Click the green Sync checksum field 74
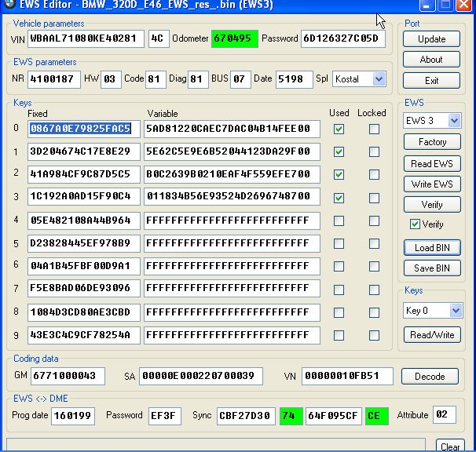 pyautogui.click(x=291, y=416)
